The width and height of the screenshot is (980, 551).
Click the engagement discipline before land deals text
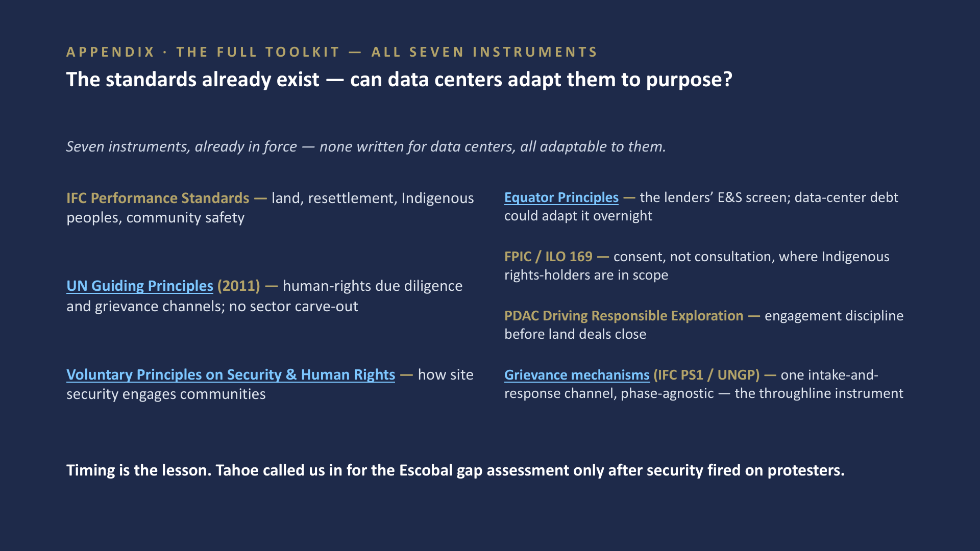704,325
